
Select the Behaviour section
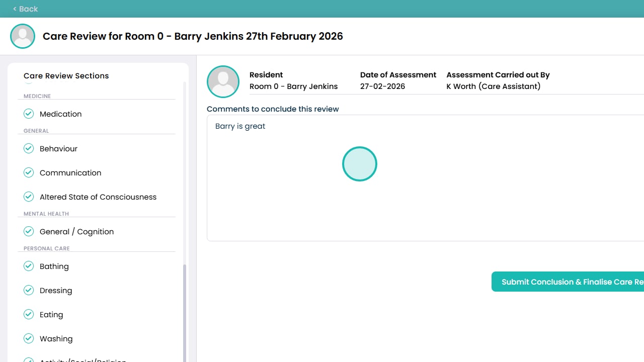coord(58,149)
